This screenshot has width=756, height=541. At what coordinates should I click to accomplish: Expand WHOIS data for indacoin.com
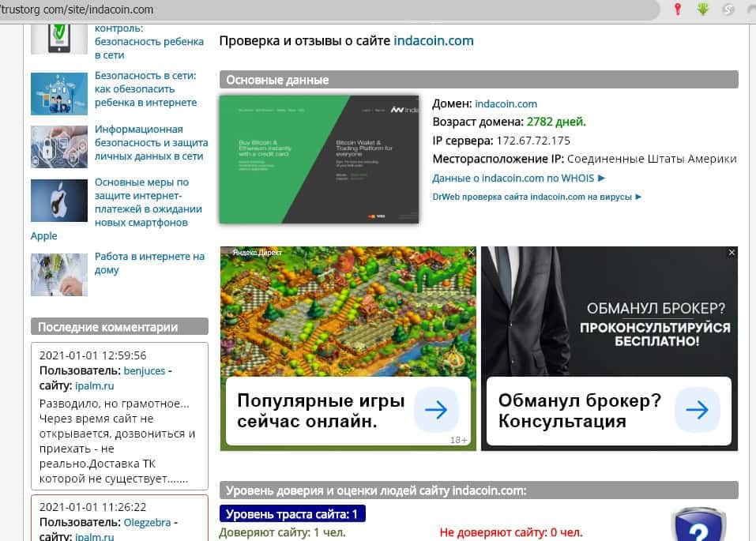(x=519, y=178)
